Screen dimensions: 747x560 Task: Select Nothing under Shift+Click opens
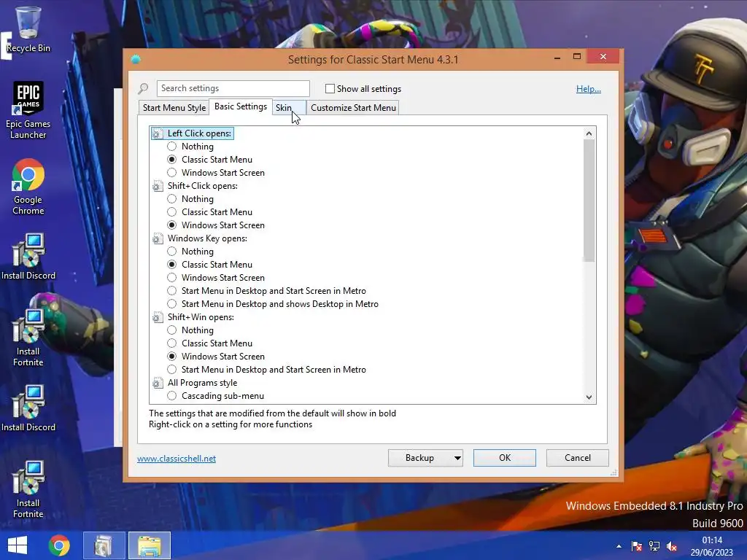pos(172,199)
